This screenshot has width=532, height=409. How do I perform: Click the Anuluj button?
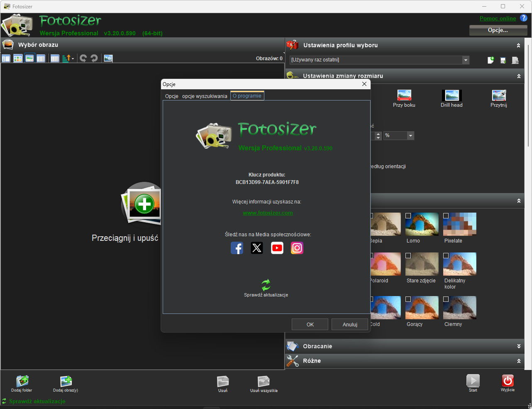click(350, 324)
